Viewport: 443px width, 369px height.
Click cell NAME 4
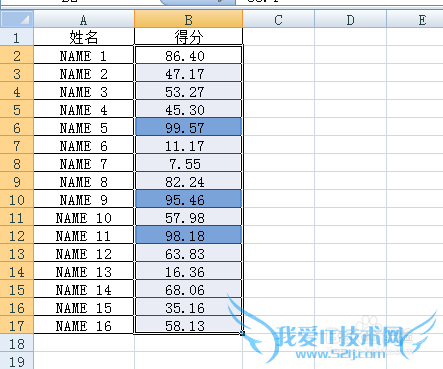tap(84, 109)
